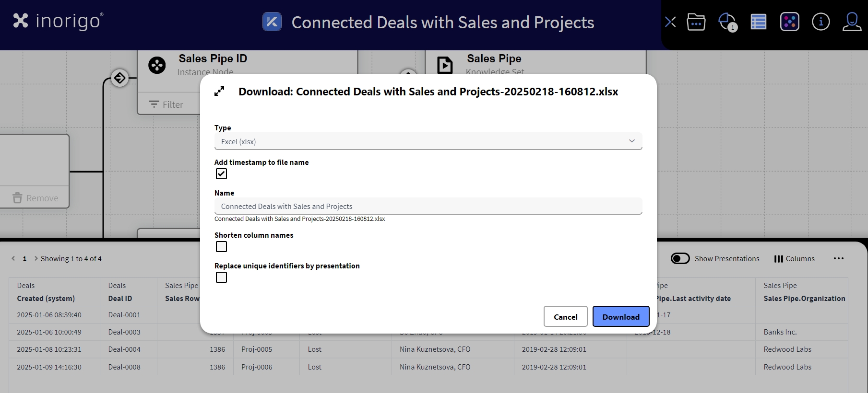Click the folder icon in top toolbar
868x393 pixels.
point(696,22)
